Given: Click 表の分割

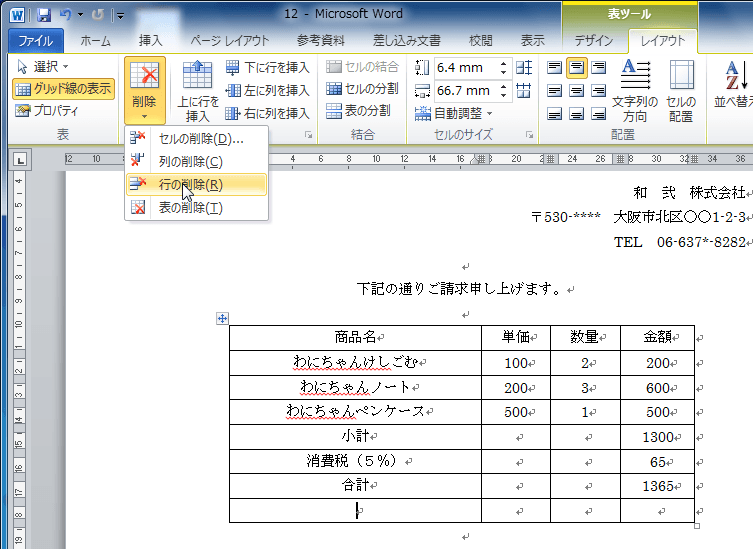Looking at the screenshot, I should click(358, 111).
